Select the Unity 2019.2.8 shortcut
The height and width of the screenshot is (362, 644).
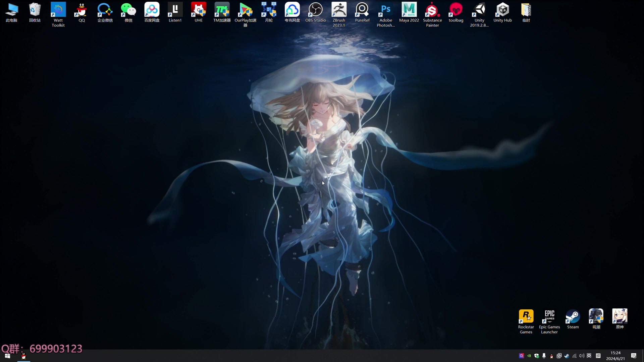pos(479,15)
